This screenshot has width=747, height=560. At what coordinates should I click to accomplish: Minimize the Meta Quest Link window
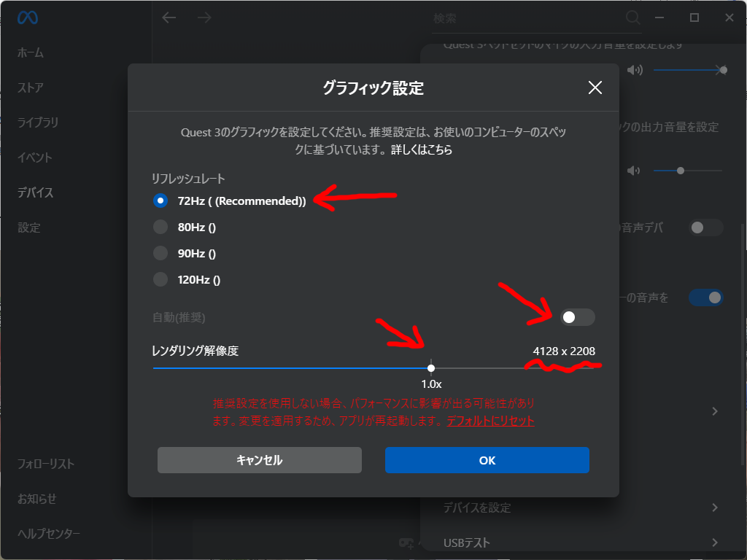click(x=659, y=17)
